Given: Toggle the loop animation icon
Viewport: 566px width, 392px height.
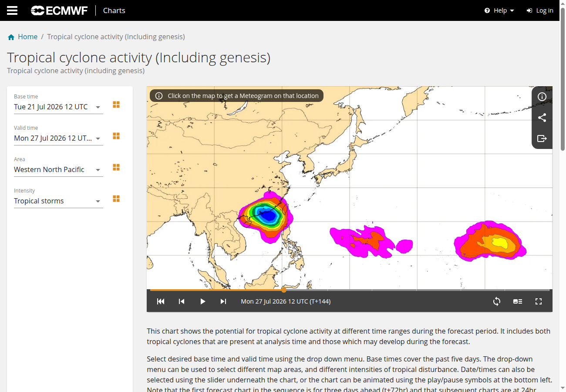Looking at the screenshot, I should pyautogui.click(x=497, y=301).
